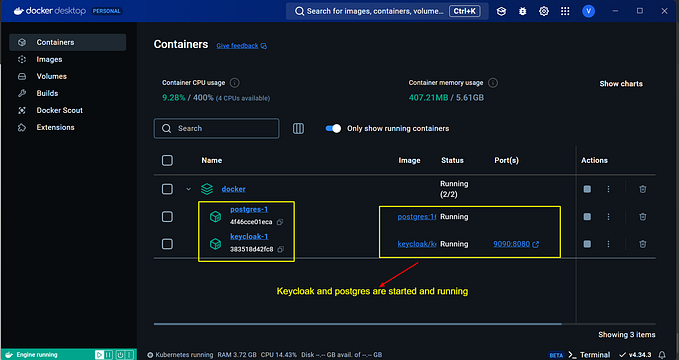Screen dimensions: 679x360
Task: Open the column display options icon
Action: click(298, 128)
